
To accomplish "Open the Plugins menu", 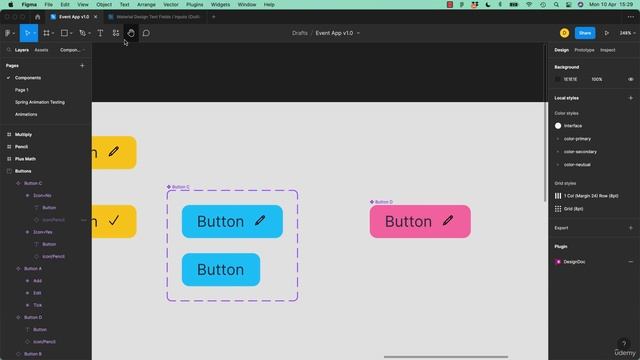I will (194, 4).
